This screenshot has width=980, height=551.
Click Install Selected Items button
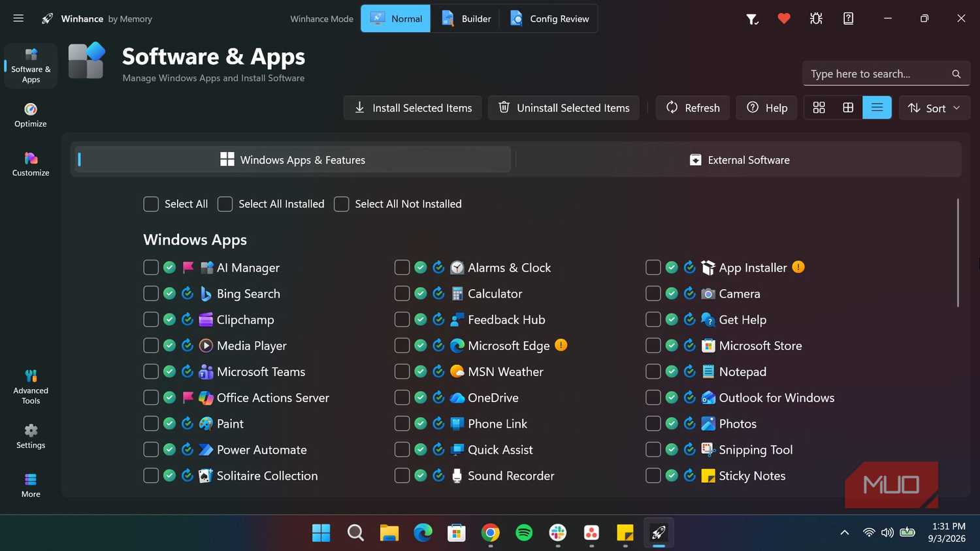click(x=413, y=108)
